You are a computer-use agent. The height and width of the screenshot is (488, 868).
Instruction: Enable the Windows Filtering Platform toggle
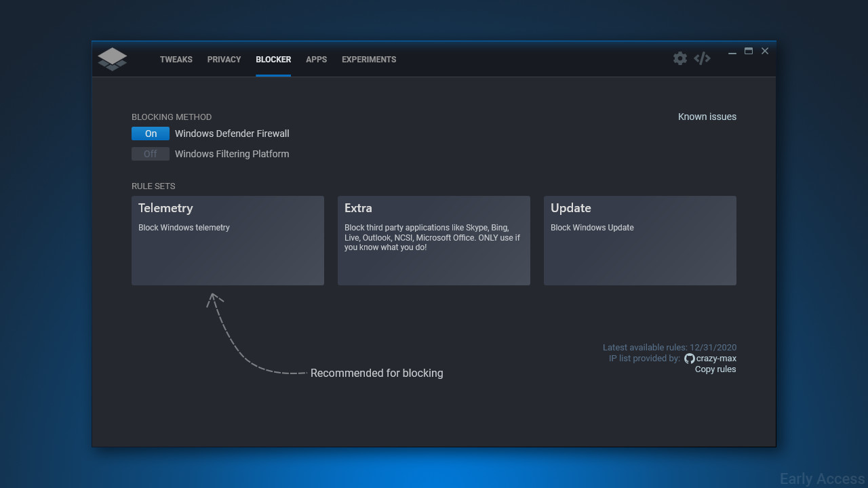(151, 154)
